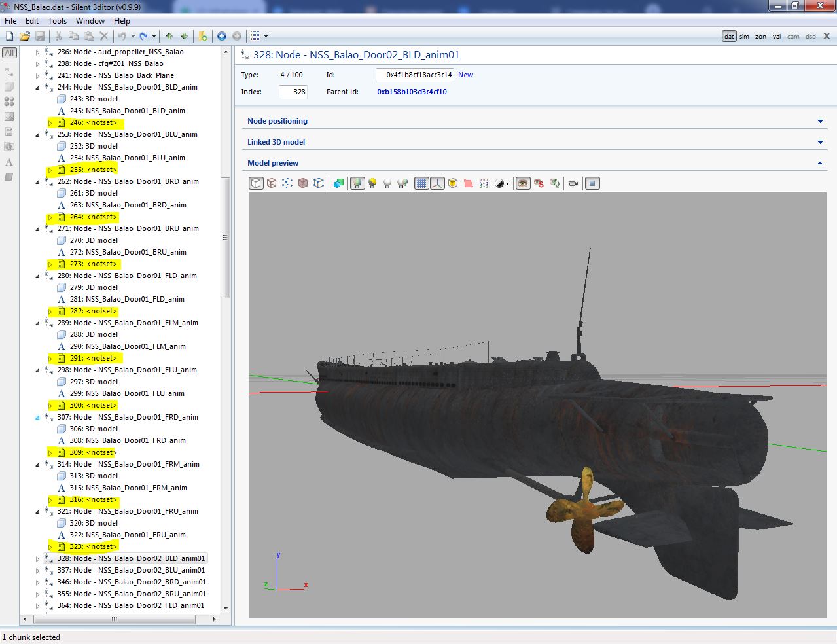
Task: Select tree item 243: 3D model
Action: (x=94, y=99)
